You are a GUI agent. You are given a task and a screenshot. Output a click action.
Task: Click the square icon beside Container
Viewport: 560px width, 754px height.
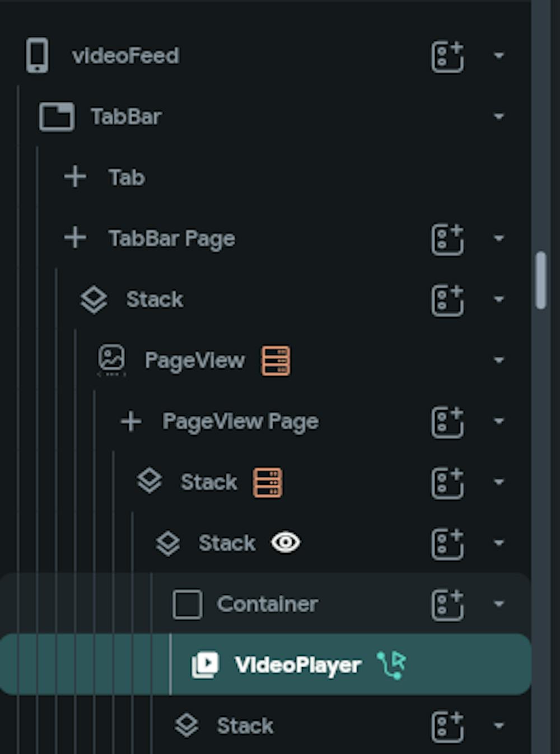pos(187,605)
